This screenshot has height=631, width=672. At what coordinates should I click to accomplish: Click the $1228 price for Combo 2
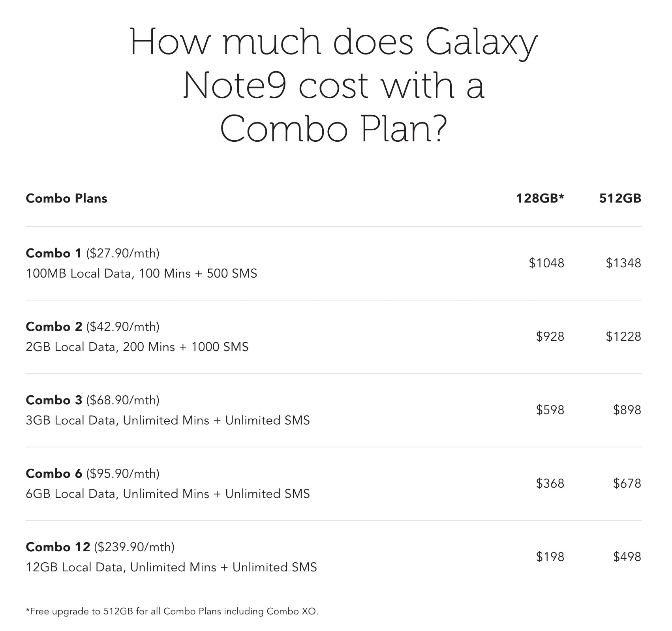(x=623, y=336)
